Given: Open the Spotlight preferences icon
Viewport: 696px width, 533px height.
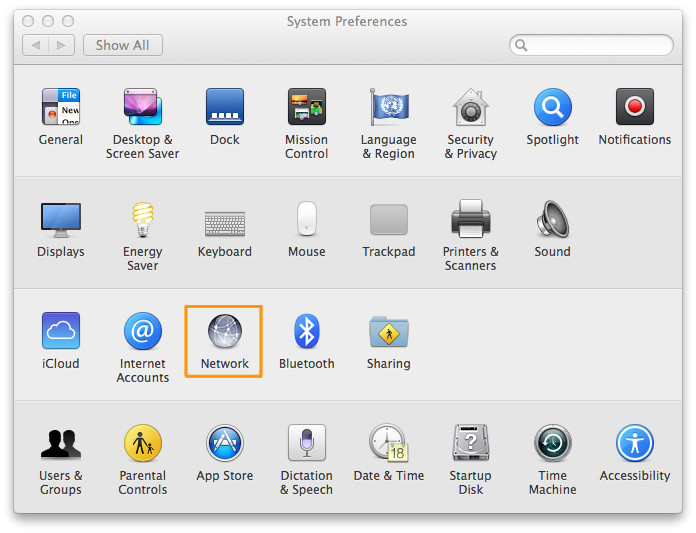Looking at the screenshot, I should [553, 107].
